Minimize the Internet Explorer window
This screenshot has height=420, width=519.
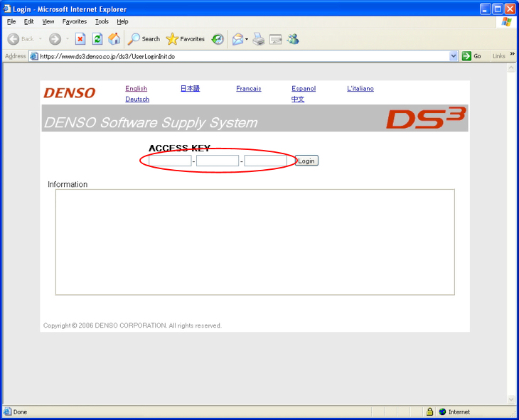click(x=486, y=9)
